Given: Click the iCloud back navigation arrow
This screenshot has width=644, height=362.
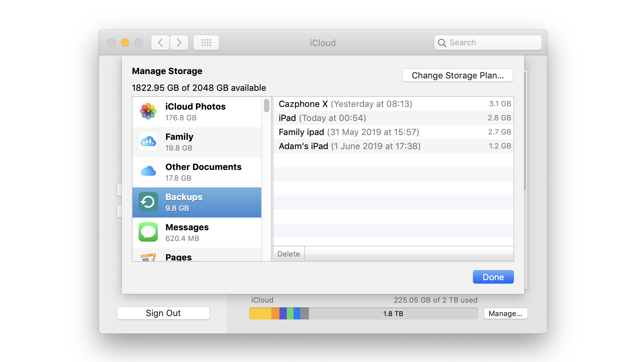Looking at the screenshot, I should [x=161, y=43].
